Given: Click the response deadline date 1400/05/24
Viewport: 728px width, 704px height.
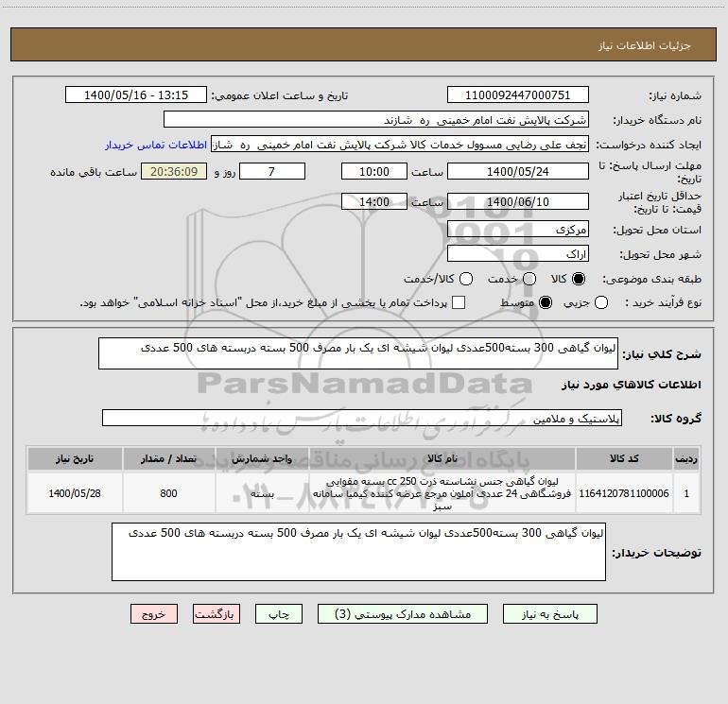Looking at the screenshot, I should [x=518, y=171].
